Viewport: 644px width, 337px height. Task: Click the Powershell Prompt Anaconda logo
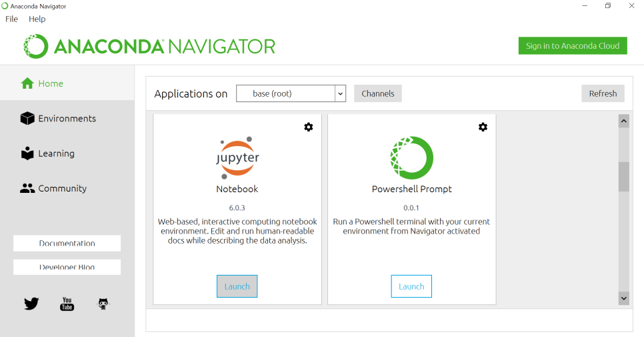pos(411,157)
